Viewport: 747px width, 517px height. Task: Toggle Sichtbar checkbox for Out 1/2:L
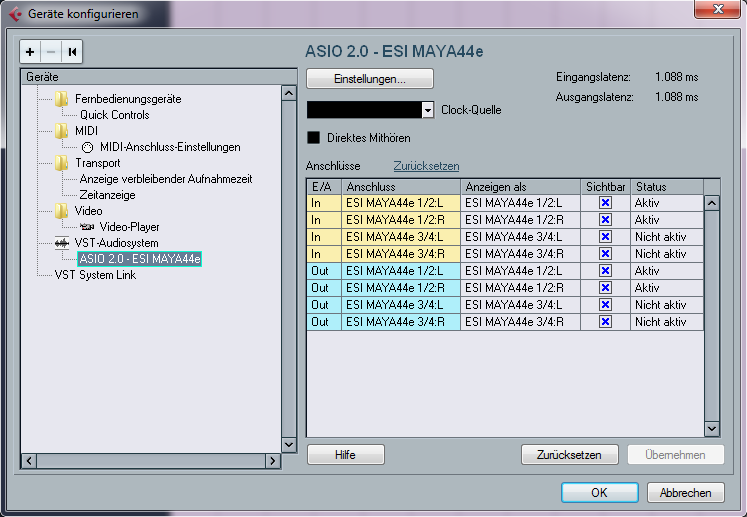pyautogui.click(x=605, y=271)
